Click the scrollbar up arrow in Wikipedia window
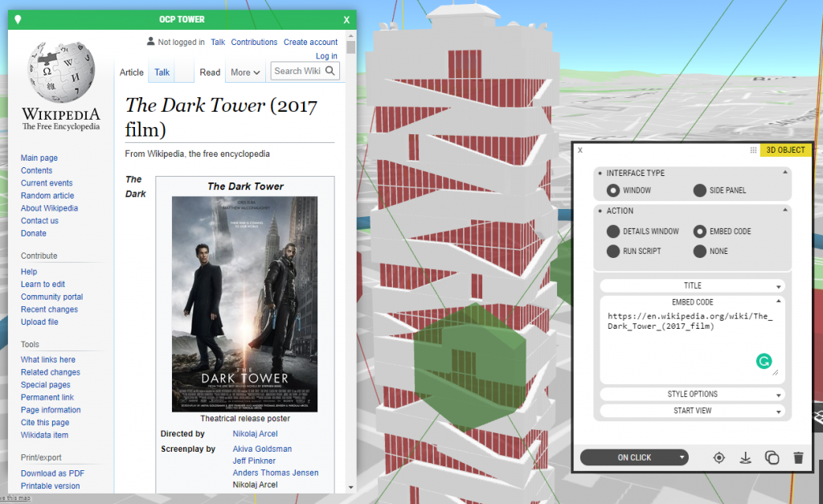This screenshot has height=504, width=823. pos(350,35)
